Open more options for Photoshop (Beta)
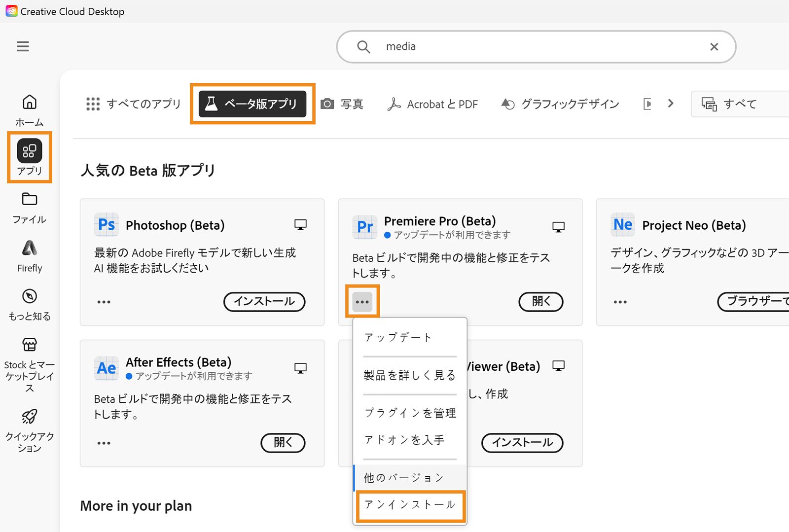Viewport: 789px width, 532px height. 104,302
